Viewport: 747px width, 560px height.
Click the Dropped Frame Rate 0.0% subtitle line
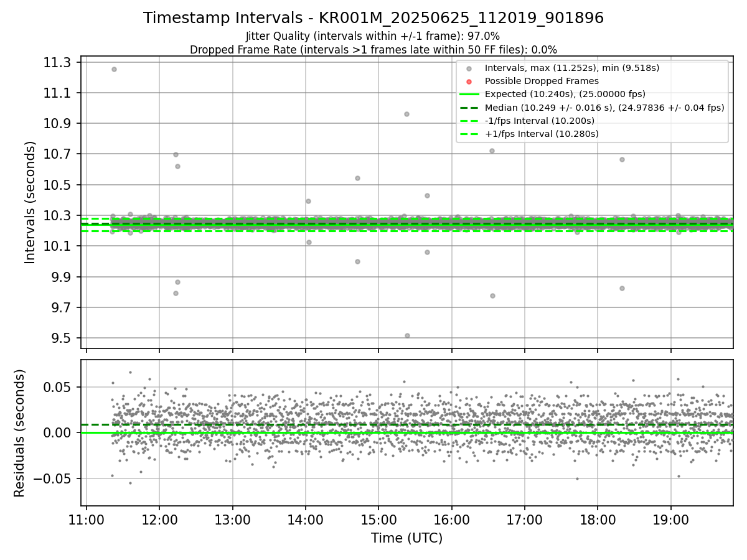click(x=374, y=49)
